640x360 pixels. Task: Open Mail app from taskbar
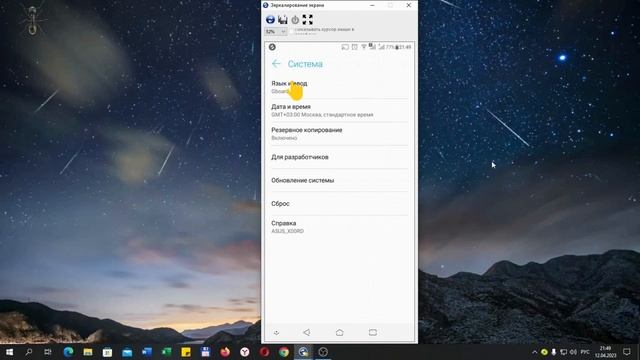tap(127, 352)
